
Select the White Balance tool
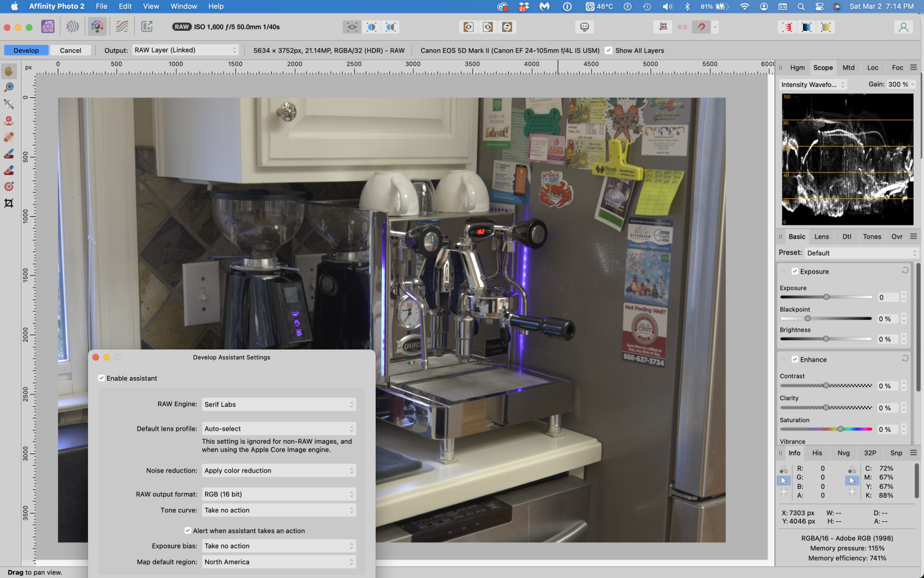click(9, 104)
